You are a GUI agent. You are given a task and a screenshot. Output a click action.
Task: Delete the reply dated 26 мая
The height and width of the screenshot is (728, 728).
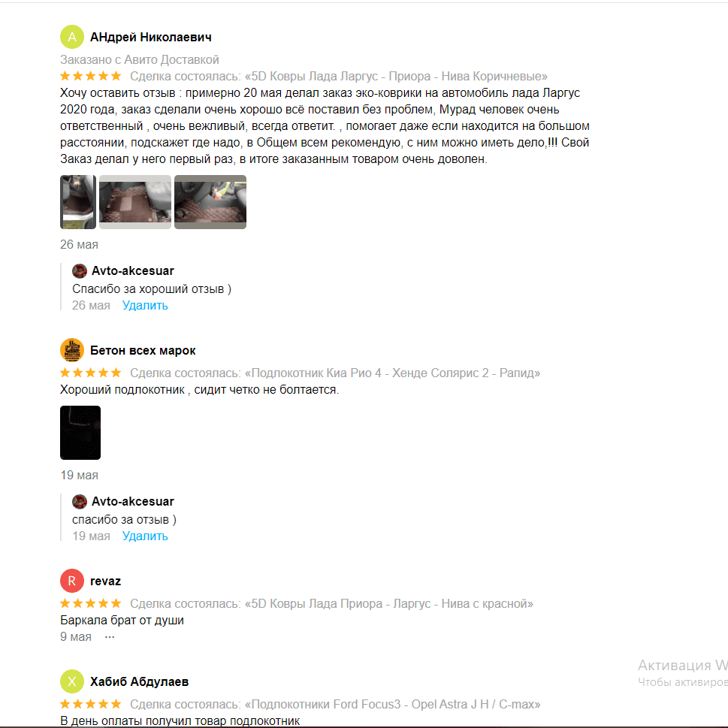[x=145, y=306]
